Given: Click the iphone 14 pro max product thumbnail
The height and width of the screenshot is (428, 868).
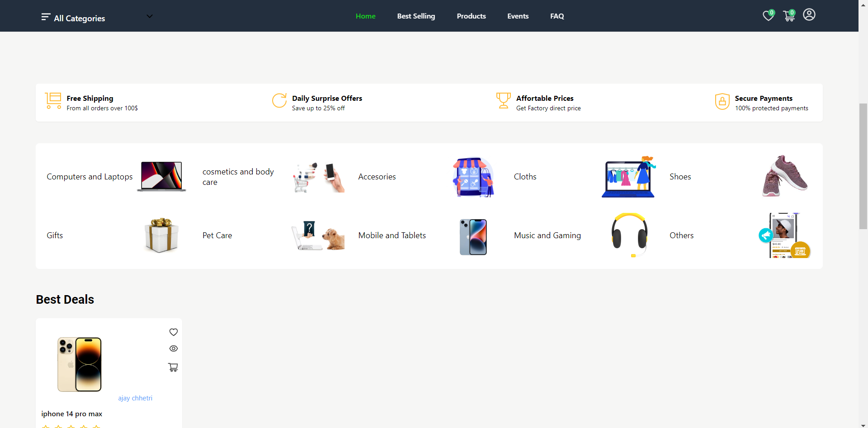Looking at the screenshot, I should pyautogui.click(x=80, y=364).
